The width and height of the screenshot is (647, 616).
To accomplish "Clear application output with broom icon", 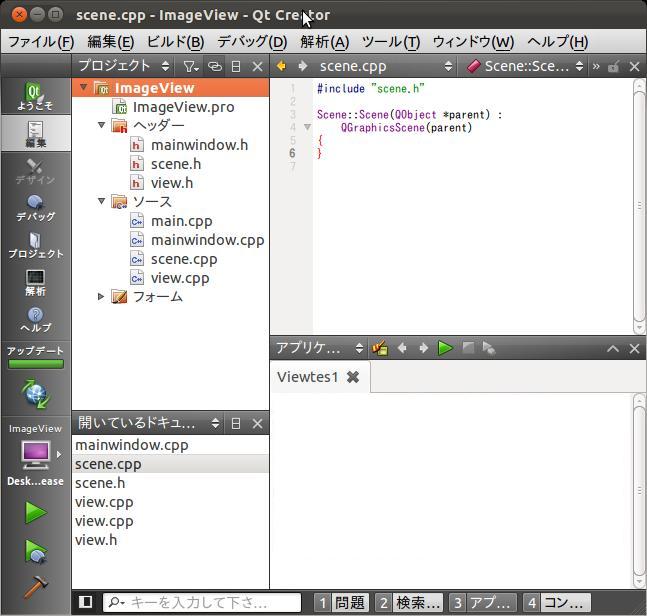I will (x=380, y=348).
